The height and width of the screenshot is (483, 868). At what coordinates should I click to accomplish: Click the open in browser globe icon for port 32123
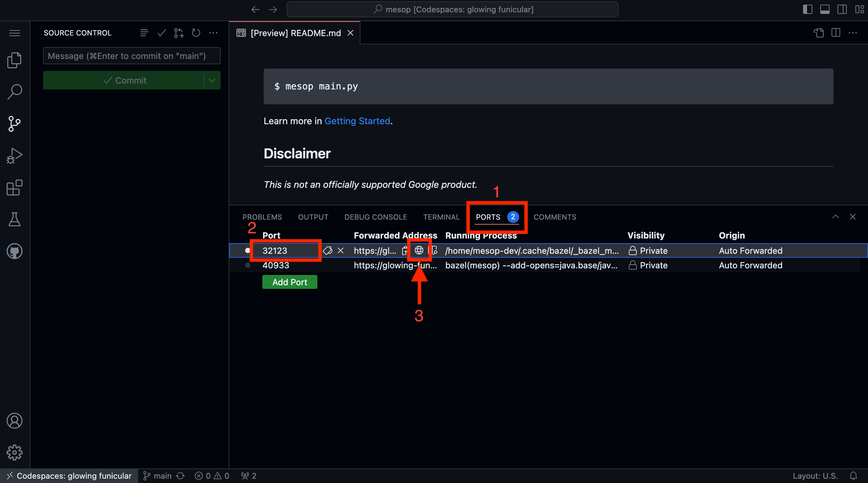pyautogui.click(x=418, y=250)
